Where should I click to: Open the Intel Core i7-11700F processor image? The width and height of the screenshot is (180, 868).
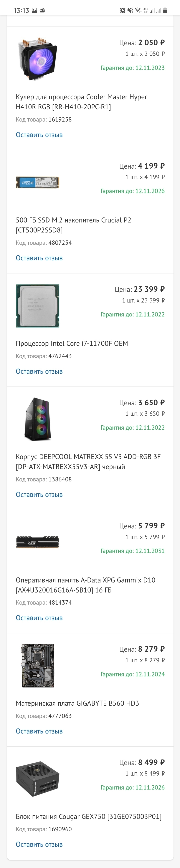tap(38, 306)
